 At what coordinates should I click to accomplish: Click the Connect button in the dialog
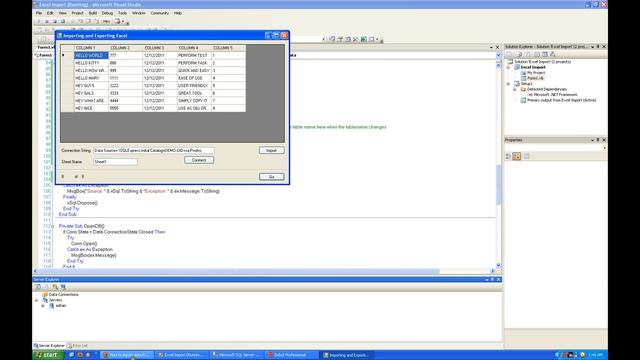point(199,160)
